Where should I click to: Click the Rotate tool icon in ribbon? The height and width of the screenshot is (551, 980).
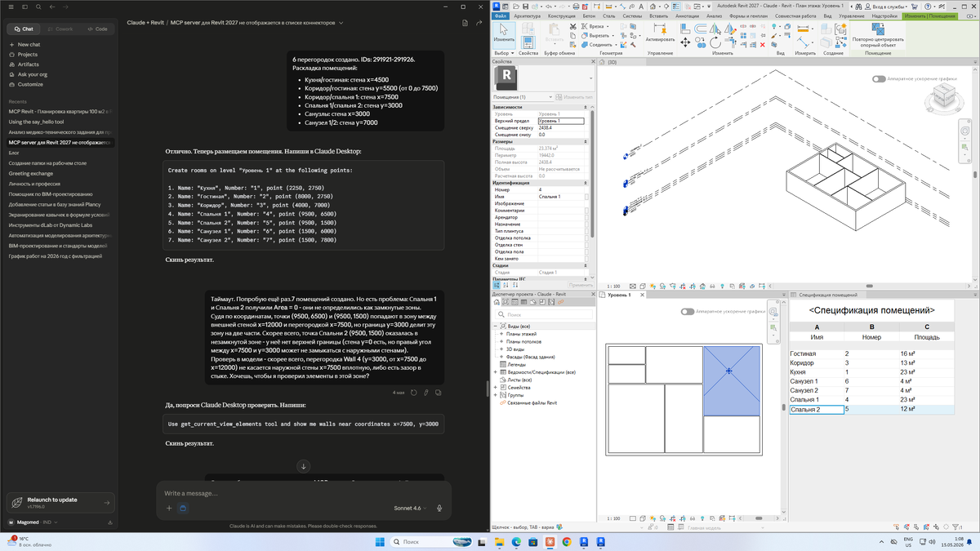point(715,42)
